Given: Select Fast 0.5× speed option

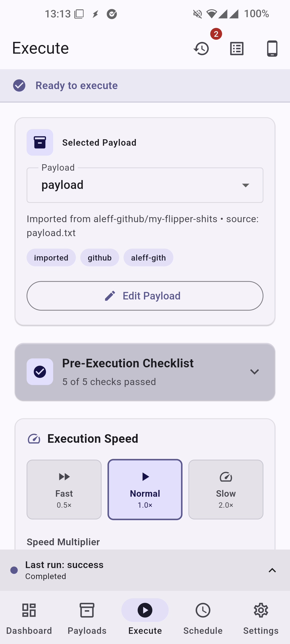Looking at the screenshot, I should [x=64, y=489].
